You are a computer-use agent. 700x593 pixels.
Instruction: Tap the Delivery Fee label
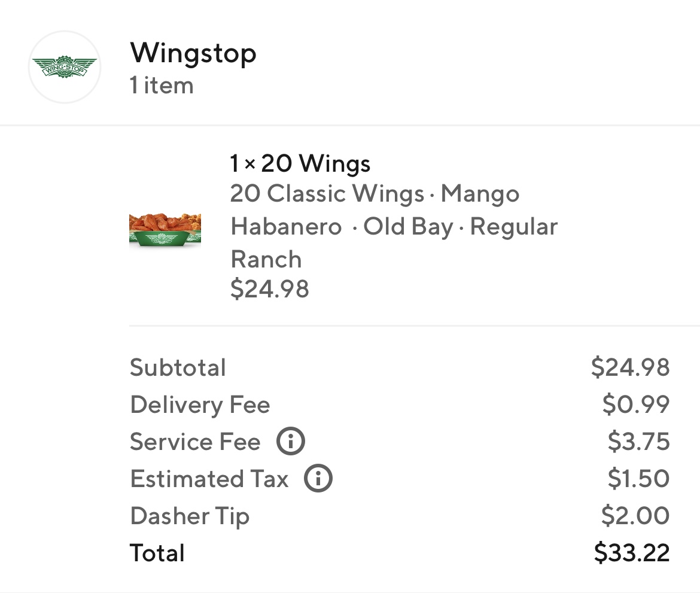tap(200, 405)
